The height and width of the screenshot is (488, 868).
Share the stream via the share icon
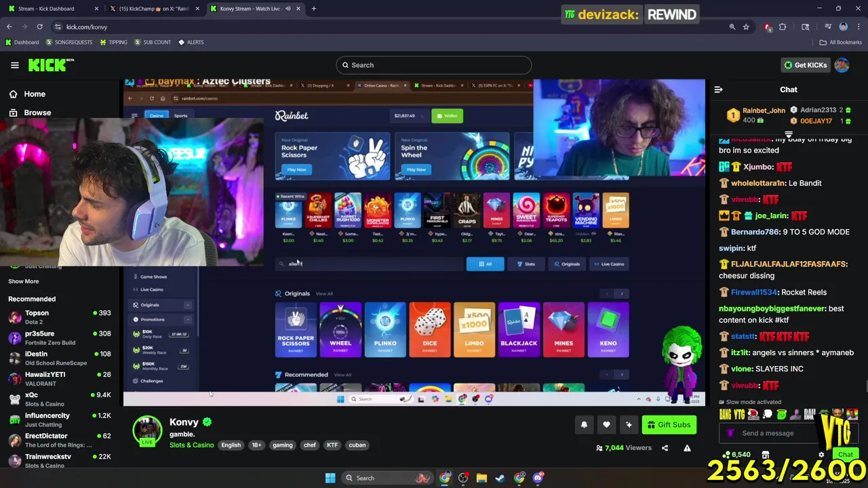tap(665, 448)
